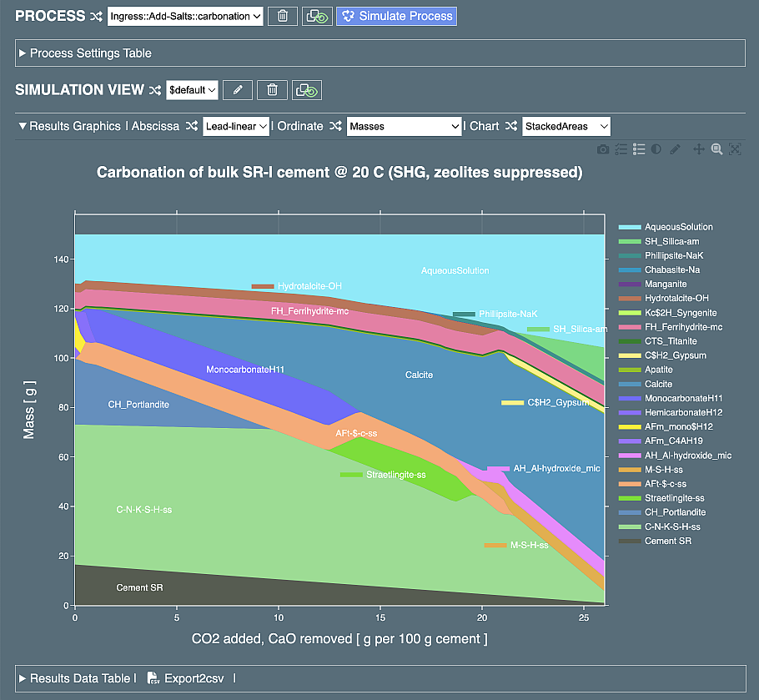
Task: Click the fit-to-screen reset axes icon
Action: point(735,149)
